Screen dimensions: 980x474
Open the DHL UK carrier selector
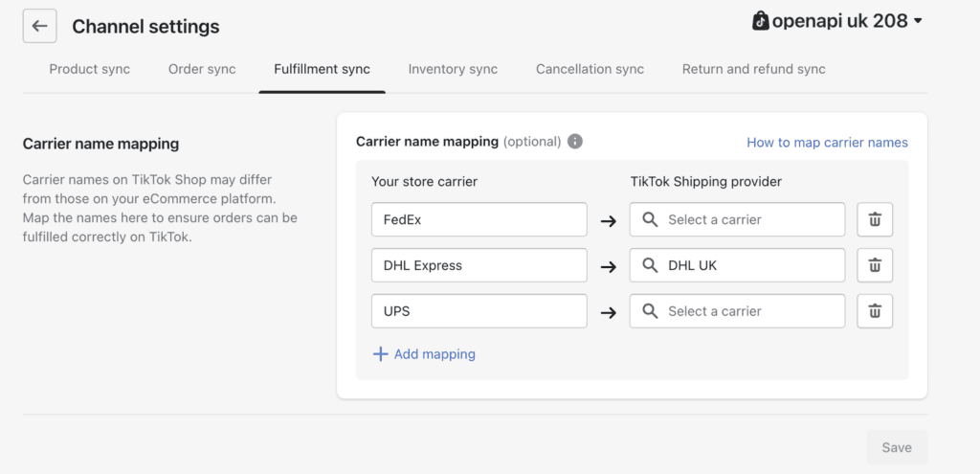[x=737, y=265]
